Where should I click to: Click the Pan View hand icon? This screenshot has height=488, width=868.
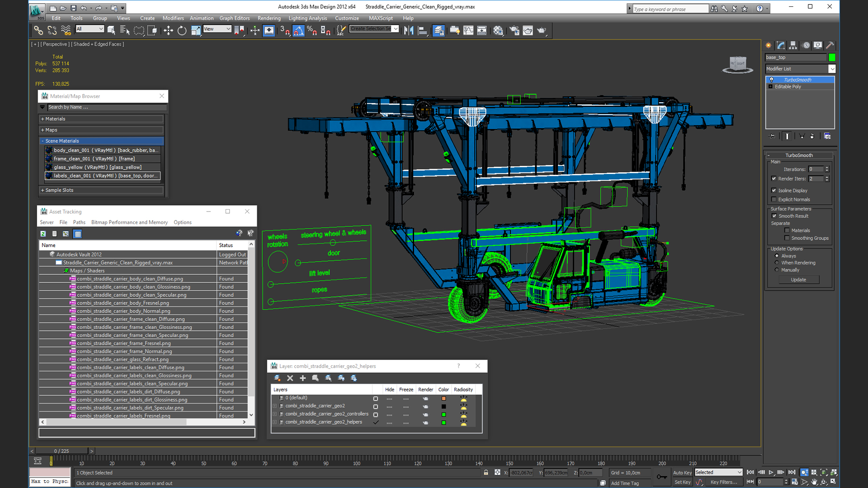814,482
